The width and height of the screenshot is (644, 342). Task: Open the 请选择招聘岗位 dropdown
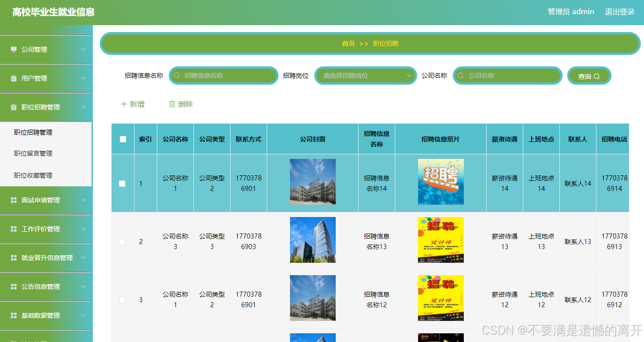click(365, 76)
